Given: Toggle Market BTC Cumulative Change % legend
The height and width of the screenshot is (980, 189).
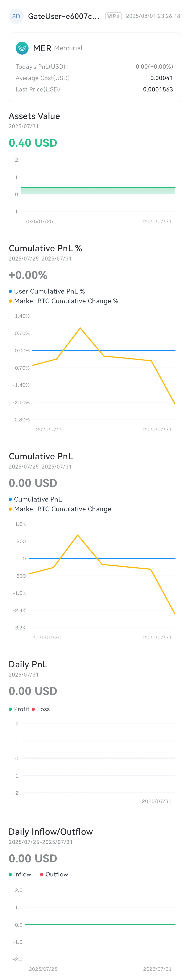Looking at the screenshot, I should click(x=63, y=301).
